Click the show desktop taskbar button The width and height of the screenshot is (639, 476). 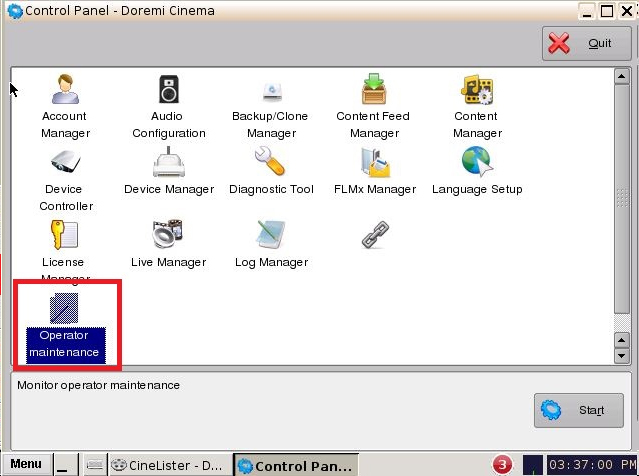click(65, 465)
